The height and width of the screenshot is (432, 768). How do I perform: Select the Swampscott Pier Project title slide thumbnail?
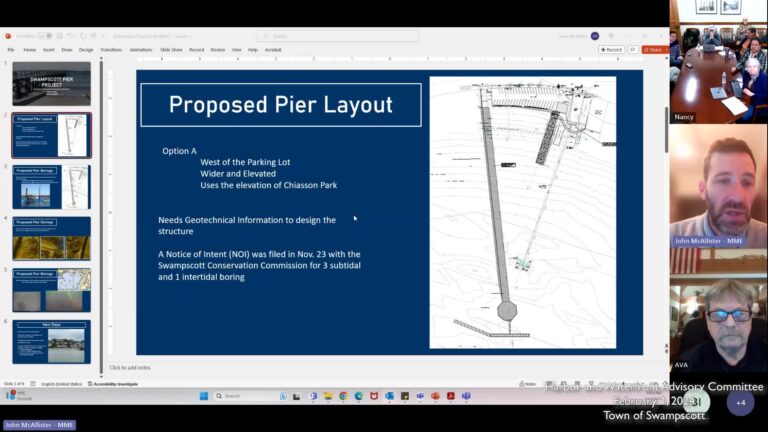click(51, 84)
